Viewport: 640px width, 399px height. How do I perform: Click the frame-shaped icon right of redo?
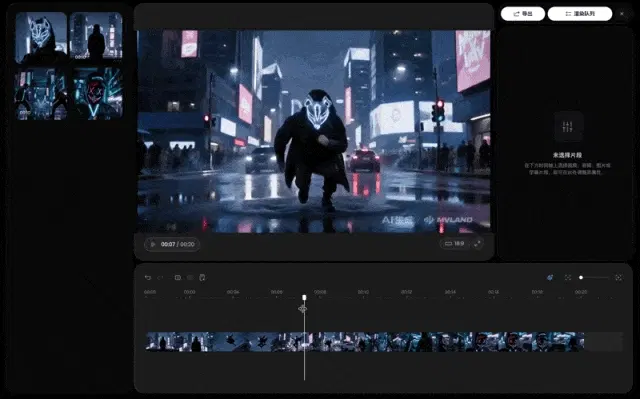178,278
